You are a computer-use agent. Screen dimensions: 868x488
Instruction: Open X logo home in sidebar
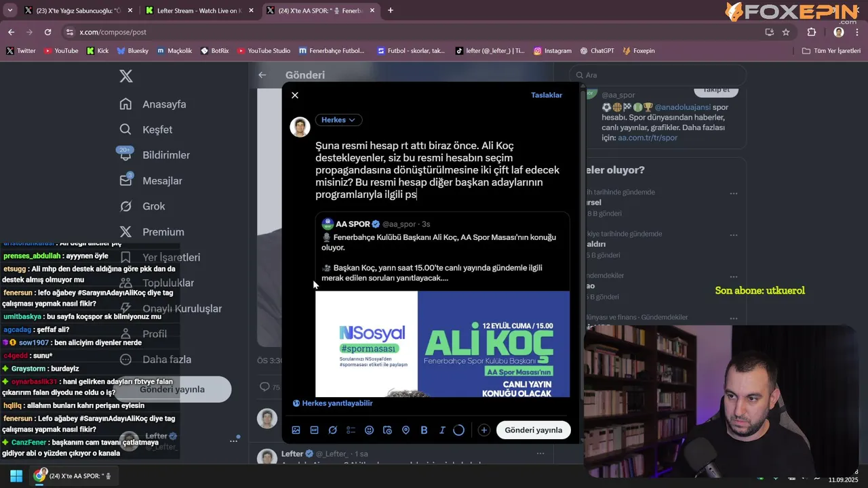pos(126,76)
